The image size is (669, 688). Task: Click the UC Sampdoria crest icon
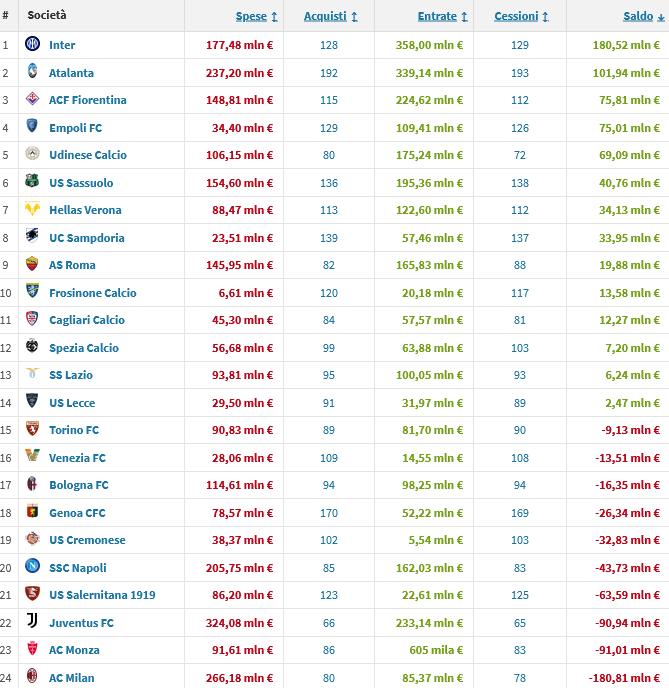(x=32, y=236)
